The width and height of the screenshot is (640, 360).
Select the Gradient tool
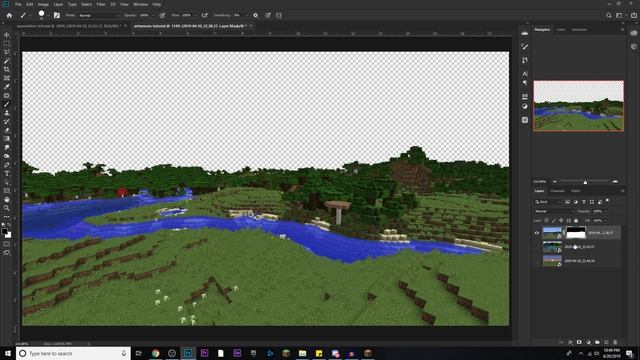coord(7,138)
